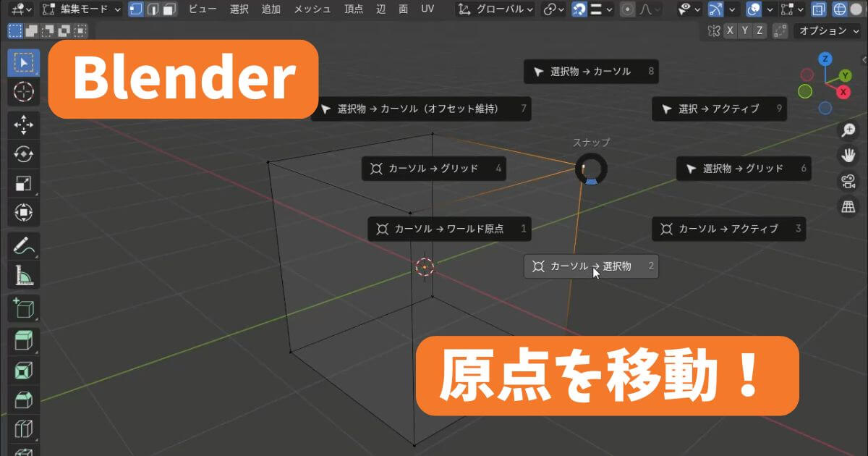The width and height of the screenshot is (868, 456).
Task: Open the メッシュ menu
Action: (312, 9)
